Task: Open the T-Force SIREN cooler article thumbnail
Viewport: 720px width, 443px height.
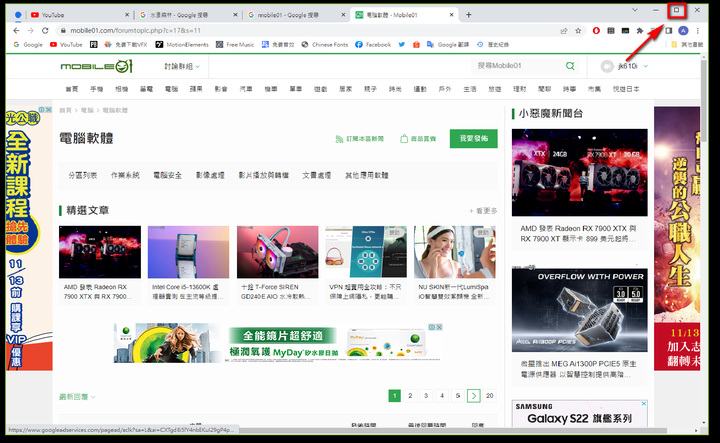Action: [277, 252]
